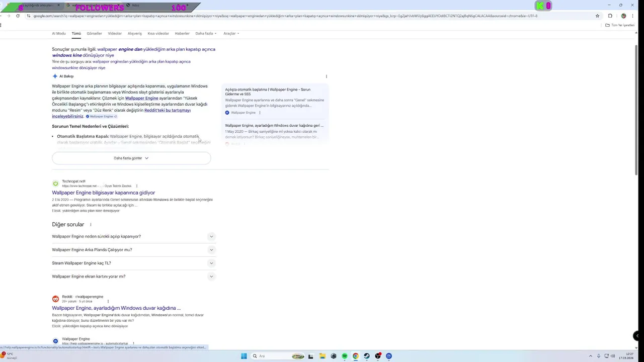Open the Daha fazla dropdown
Screen dimensions: 644x362
[x=206, y=34]
